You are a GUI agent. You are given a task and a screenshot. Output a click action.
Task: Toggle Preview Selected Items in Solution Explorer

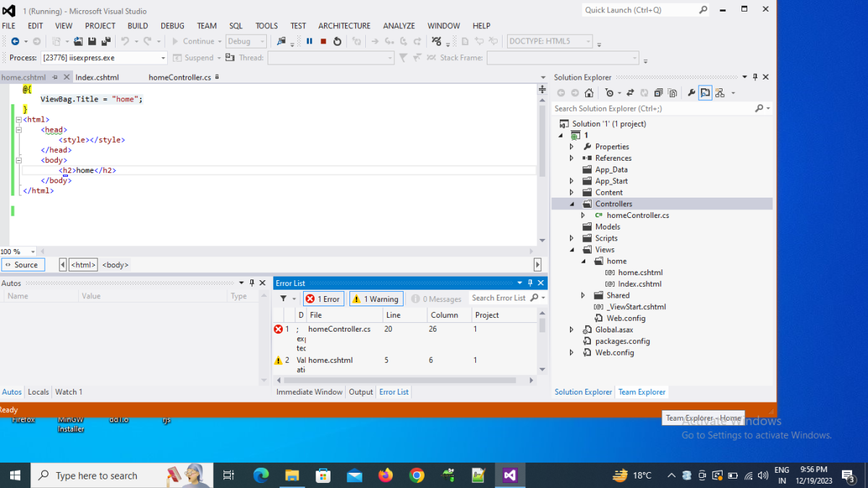click(x=705, y=93)
